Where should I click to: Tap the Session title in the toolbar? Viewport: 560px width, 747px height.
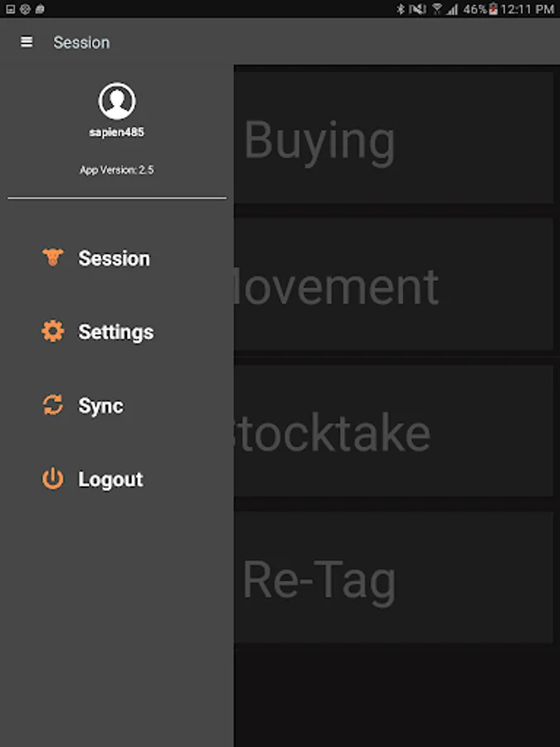tap(81, 42)
